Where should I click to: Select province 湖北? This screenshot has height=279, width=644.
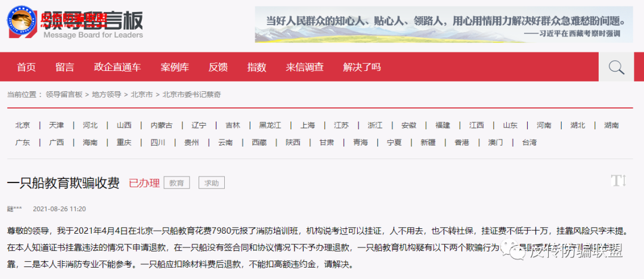(x=578, y=125)
